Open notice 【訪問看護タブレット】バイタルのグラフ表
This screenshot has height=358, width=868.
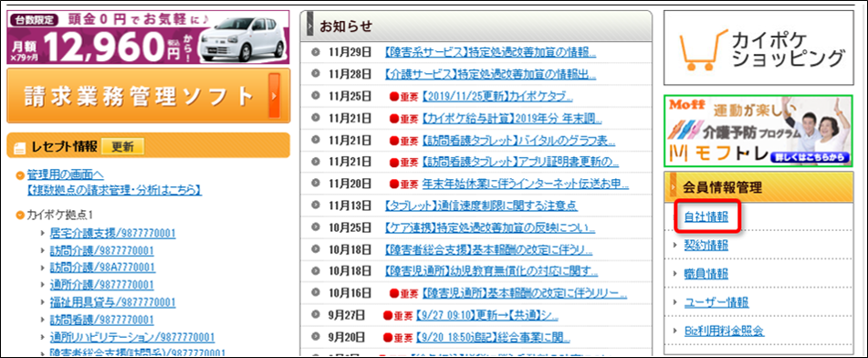click(518, 141)
